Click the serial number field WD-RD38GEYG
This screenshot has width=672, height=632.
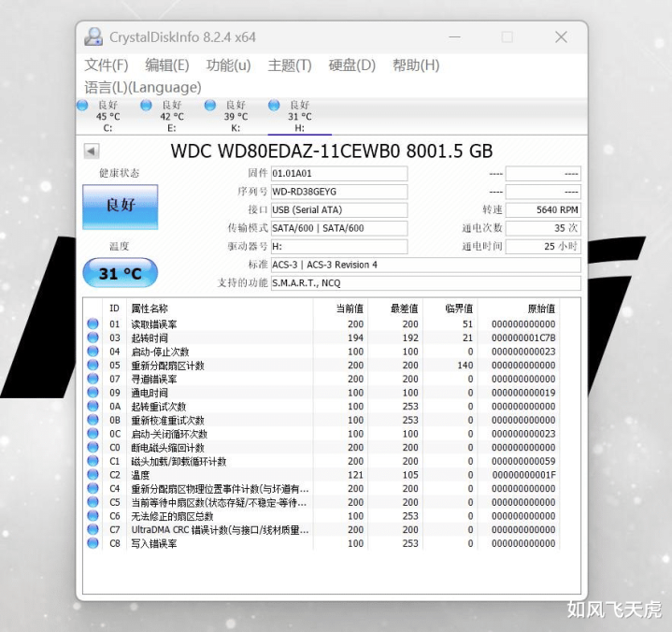point(339,192)
